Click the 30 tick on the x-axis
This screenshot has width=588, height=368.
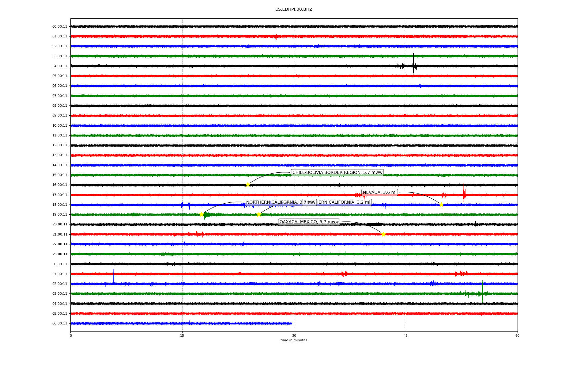coord(294,335)
